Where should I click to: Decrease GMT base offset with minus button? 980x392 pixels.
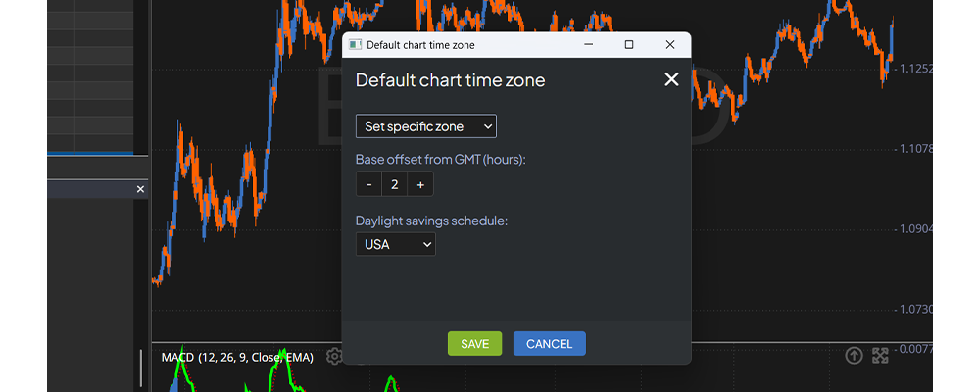coord(368,184)
